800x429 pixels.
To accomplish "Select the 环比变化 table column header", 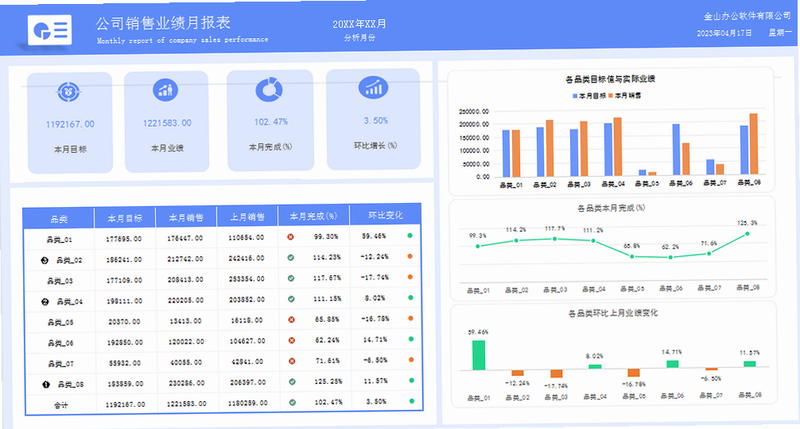I will 386,215.
